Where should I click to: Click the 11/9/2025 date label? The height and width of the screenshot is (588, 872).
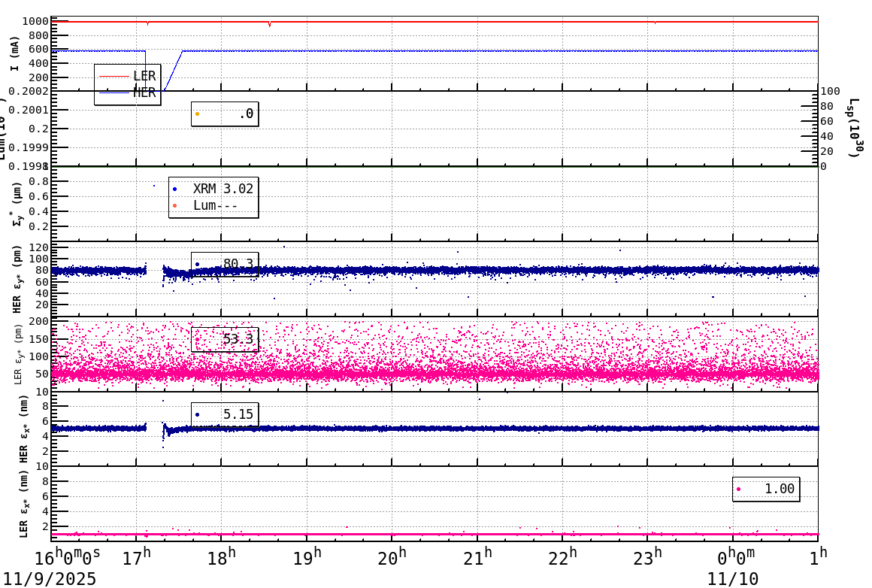click(50, 579)
